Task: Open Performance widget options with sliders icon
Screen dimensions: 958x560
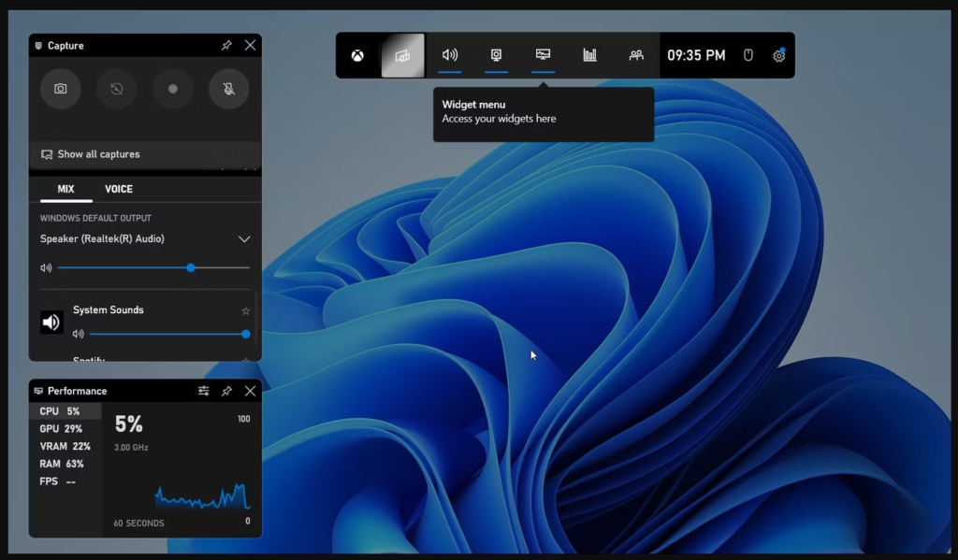Action: pyautogui.click(x=204, y=391)
